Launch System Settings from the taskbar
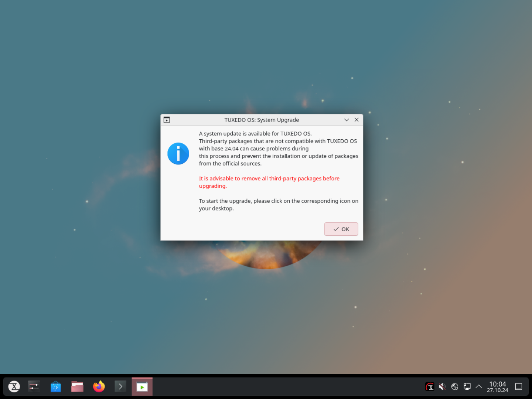This screenshot has height=399, width=532. [x=34, y=386]
